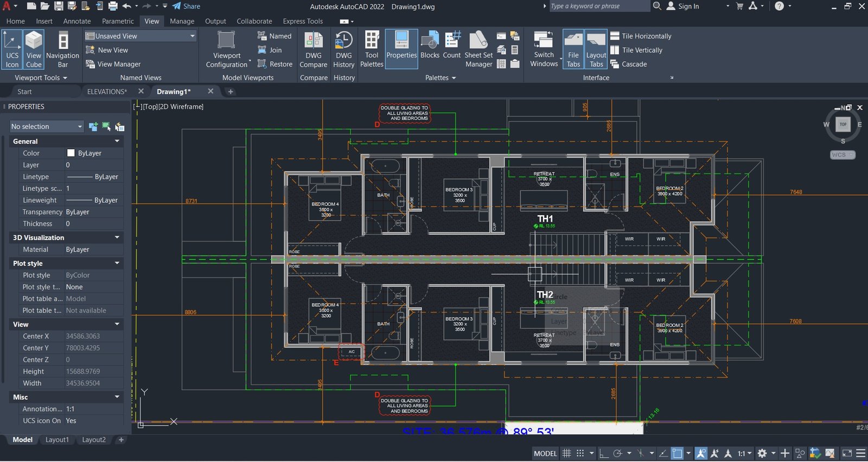Collapse the Misc properties section
868x462 pixels.
(x=117, y=397)
